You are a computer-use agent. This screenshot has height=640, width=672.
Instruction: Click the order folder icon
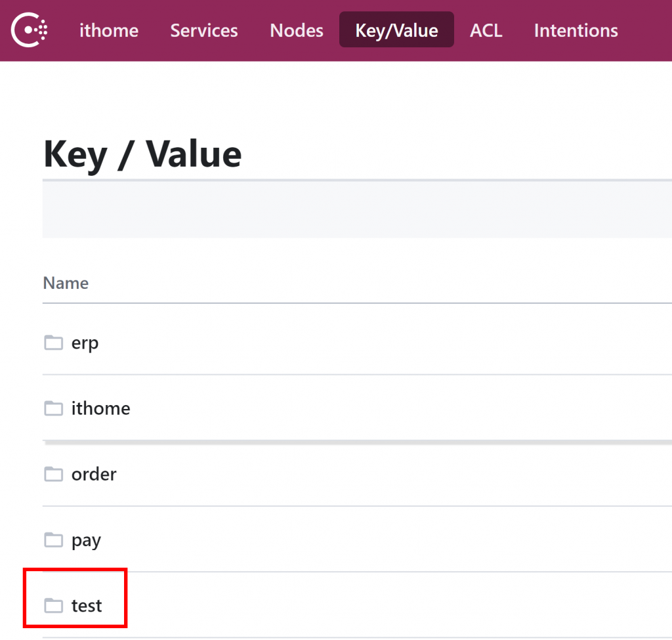pyautogui.click(x=53, y=474)
